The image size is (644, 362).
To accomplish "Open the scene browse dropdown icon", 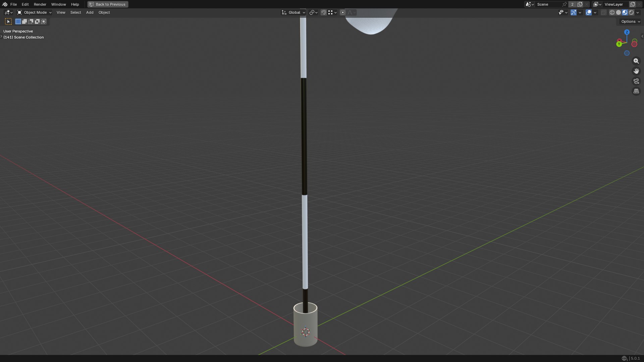I will point(530,4).
